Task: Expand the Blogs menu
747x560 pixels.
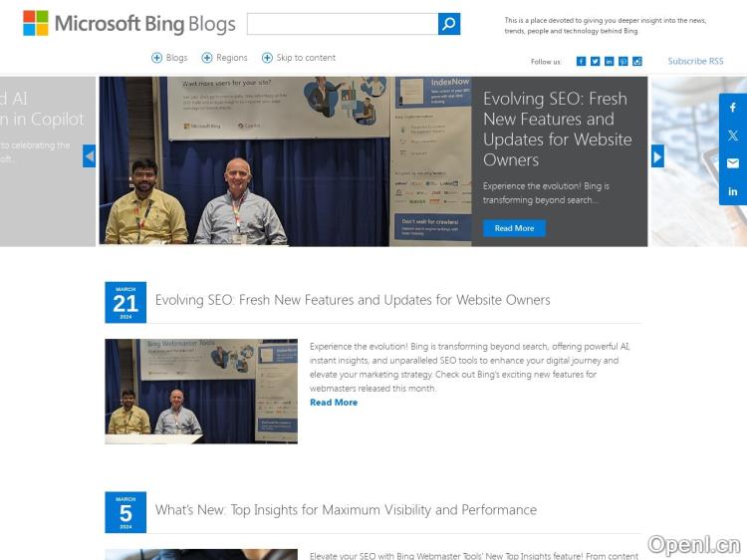Action: click(x=169, y=58)
